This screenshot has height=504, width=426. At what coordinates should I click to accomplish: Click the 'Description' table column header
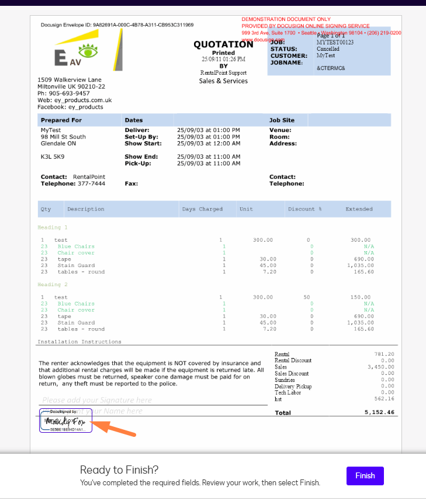pos(86,209)
